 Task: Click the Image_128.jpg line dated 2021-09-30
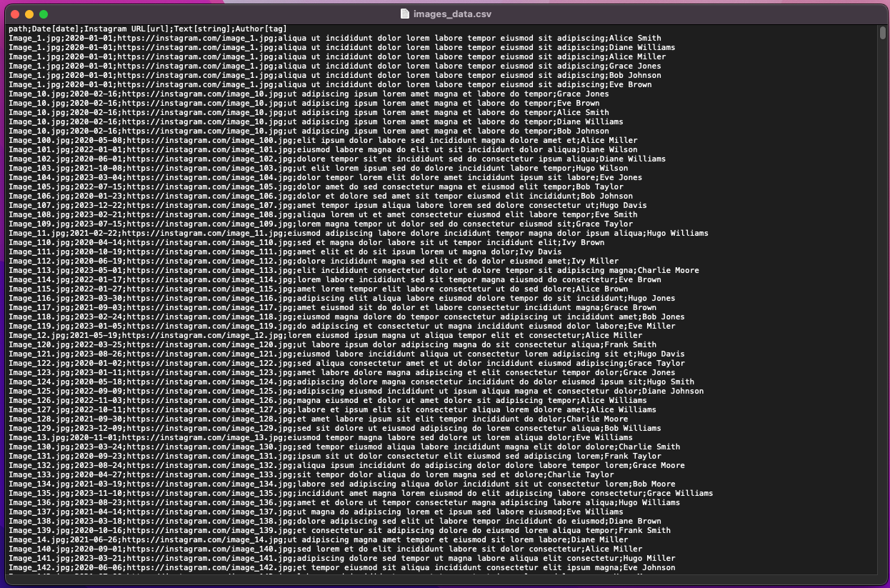tap(319, 419)
